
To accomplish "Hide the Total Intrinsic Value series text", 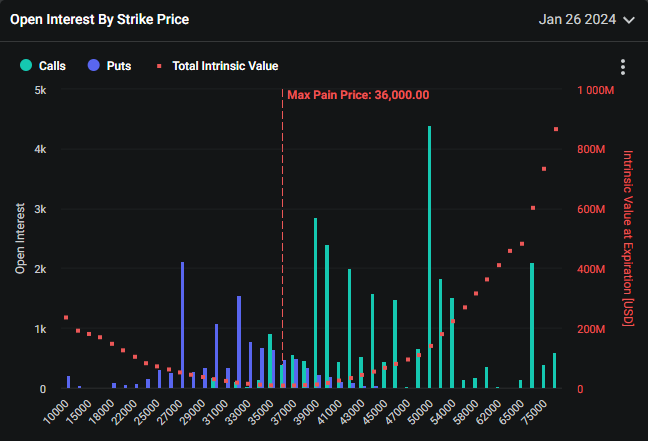I will pos(225,66).
